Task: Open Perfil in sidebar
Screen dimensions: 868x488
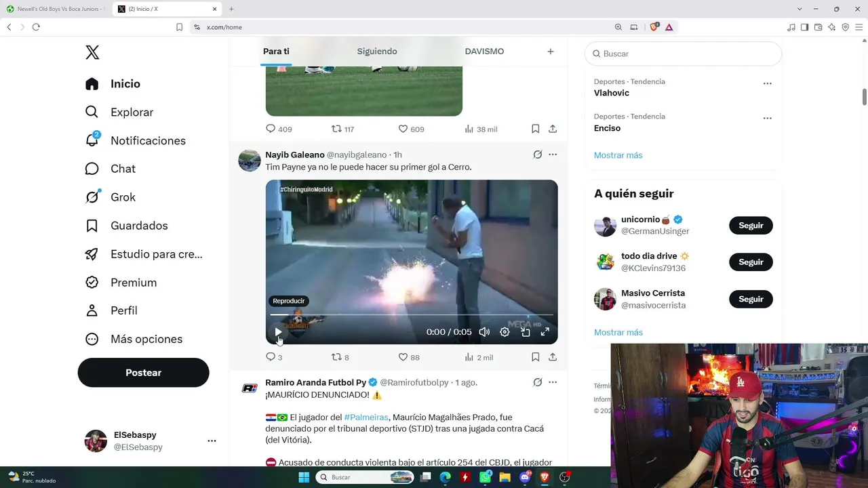Action: pos(111,310)
